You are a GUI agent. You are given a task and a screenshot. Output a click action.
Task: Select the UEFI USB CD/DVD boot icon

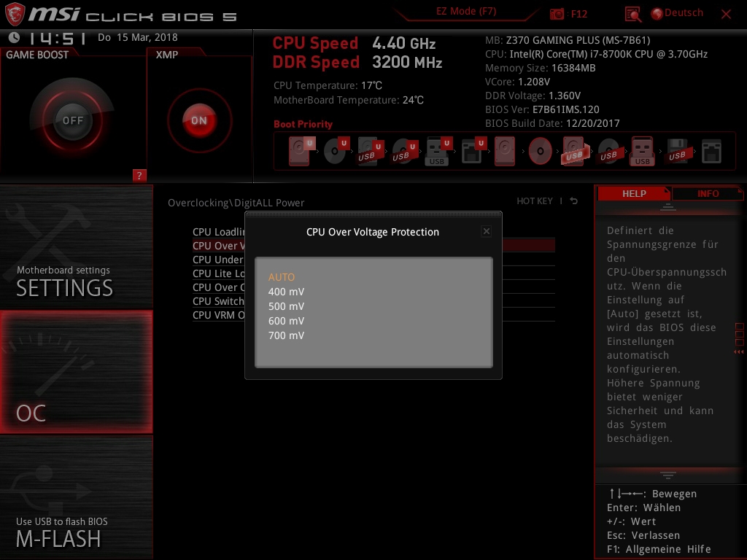coord(404,151)
